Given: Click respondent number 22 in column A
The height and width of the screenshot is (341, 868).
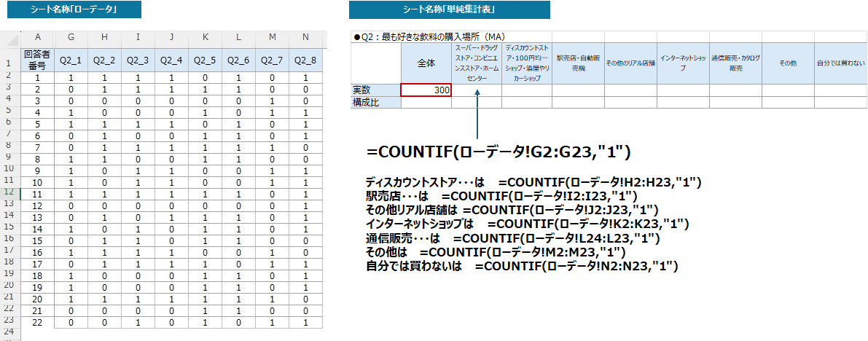Looking at the screenshot, I should pos(38,323).
